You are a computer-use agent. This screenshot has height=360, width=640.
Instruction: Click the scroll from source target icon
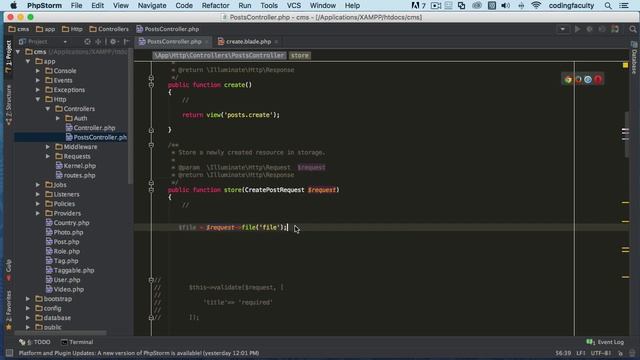pos(87,42)
